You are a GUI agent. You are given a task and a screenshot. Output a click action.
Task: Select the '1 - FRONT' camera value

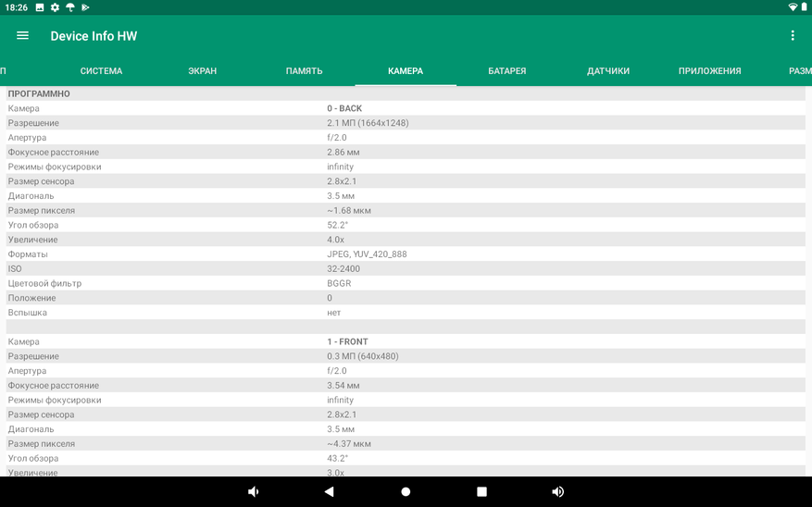[347, 341]
